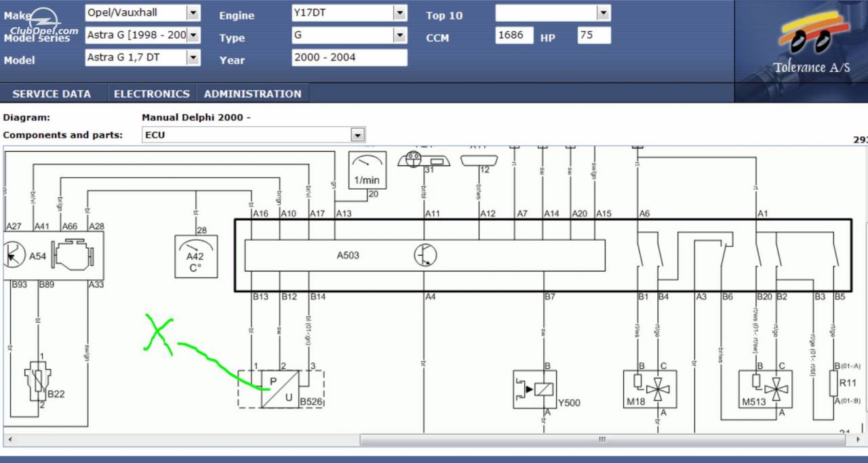The image size is (868, 463).
Task: Click the horizontal scrollbar thumb
Action: (x=602, y=439)
